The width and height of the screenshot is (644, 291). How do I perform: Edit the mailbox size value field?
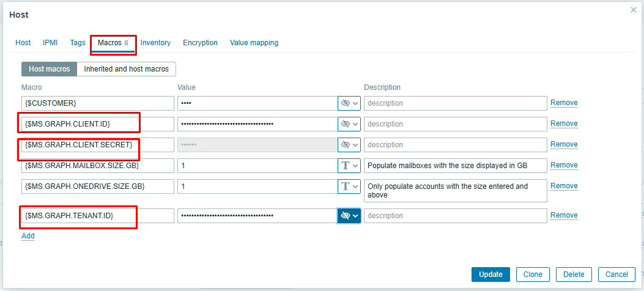pos(257,166)
